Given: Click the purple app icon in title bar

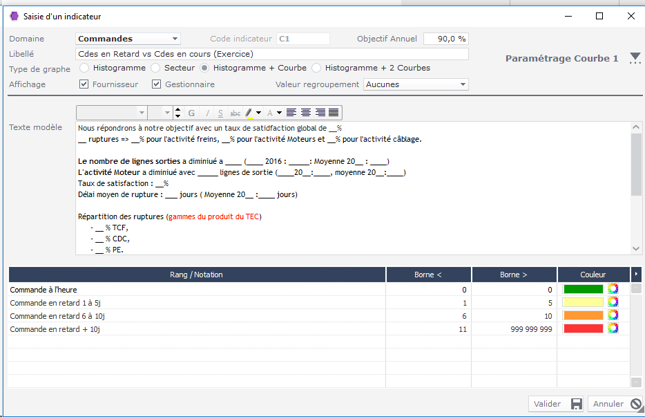Looking at the screenshot, I should (x=14, y=16).
